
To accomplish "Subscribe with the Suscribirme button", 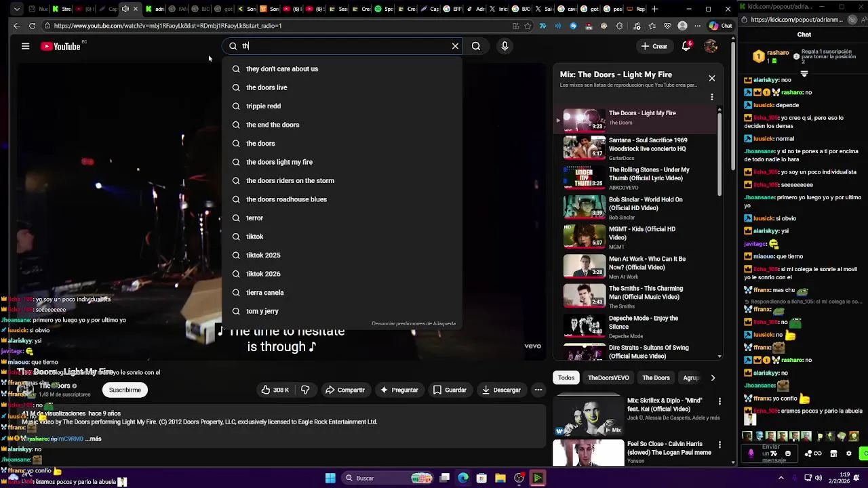I will (125, 390).
